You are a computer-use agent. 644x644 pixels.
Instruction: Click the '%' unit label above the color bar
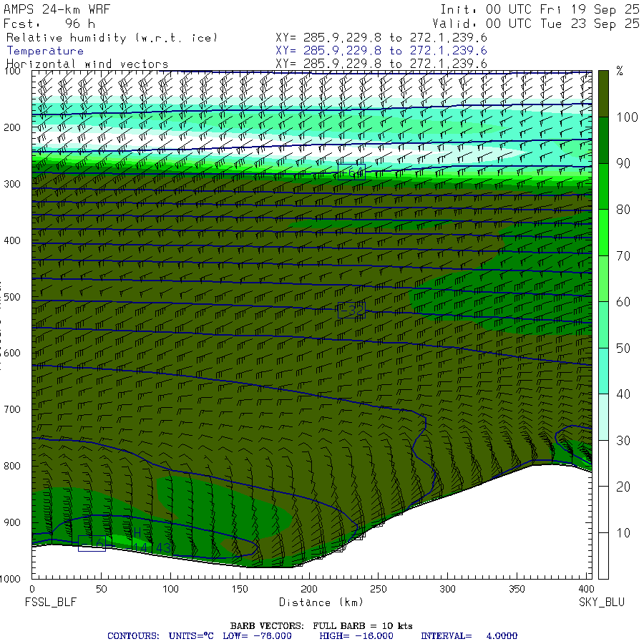tap(620, 71)
